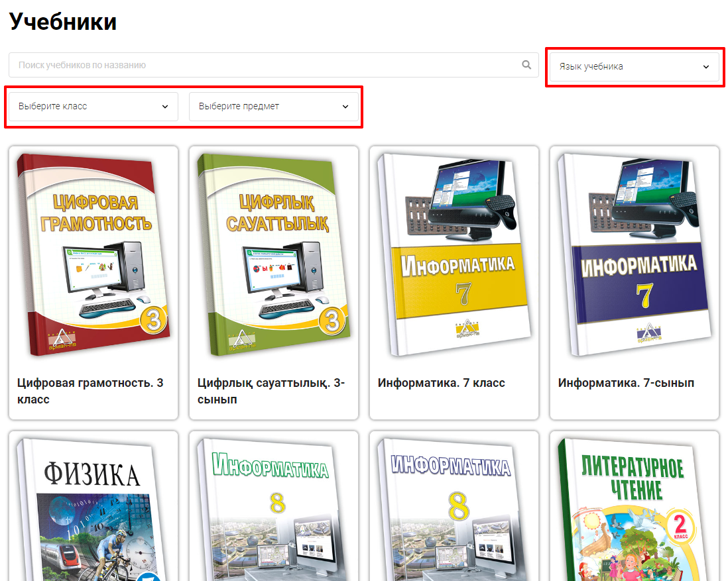Open the Цифровая грамотность. 3 класс title link
The height and width of the screenshot is (581, 728).
(90, 391)
